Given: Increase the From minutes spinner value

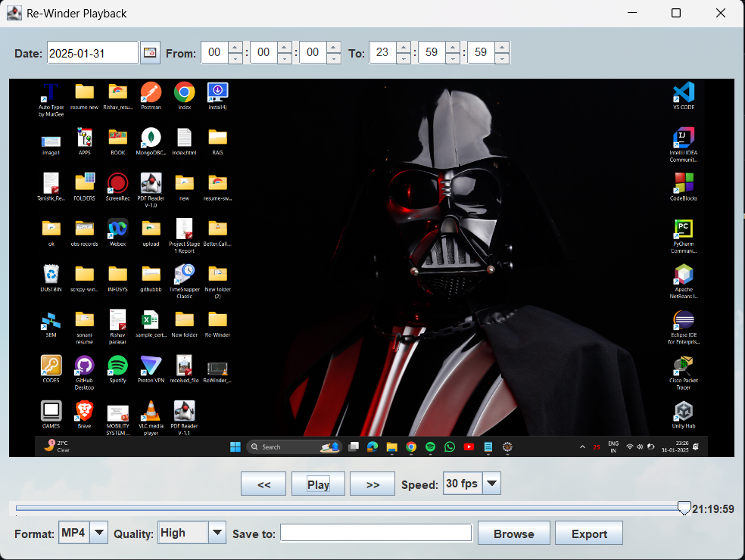Looking at the screenshot, I should (285, 48).
